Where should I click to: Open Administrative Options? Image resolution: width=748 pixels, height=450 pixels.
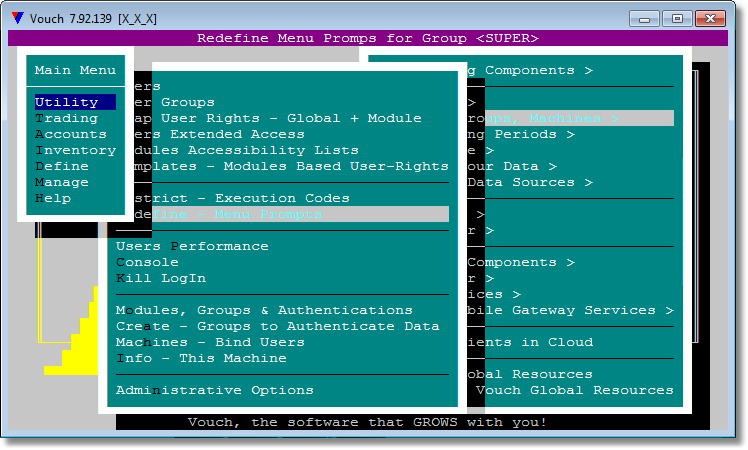point(215,390)
